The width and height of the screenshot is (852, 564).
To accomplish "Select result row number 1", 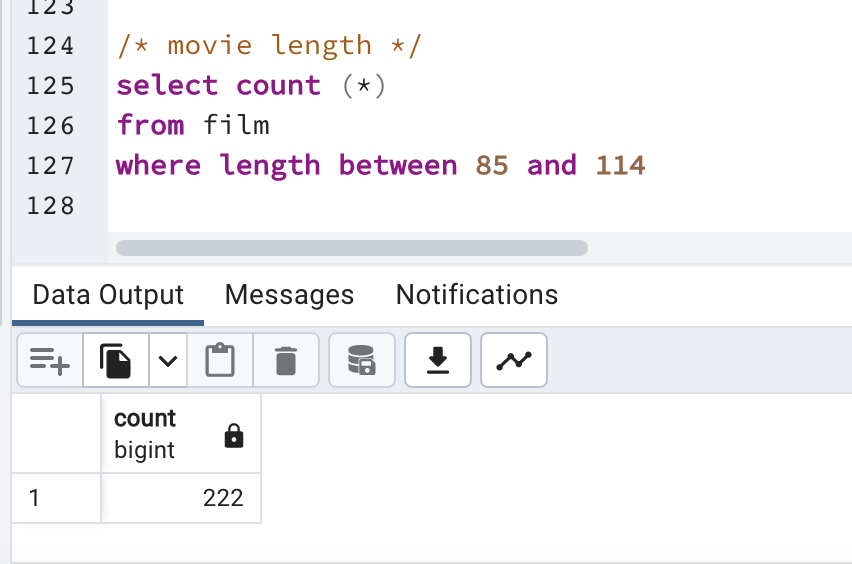I will pos(56,498).
